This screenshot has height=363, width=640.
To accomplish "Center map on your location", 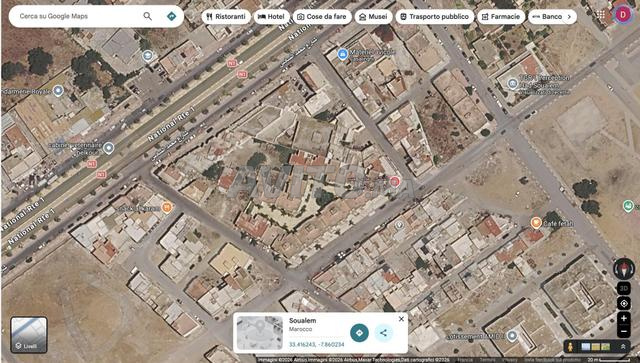I will click(x=624, y=303).
